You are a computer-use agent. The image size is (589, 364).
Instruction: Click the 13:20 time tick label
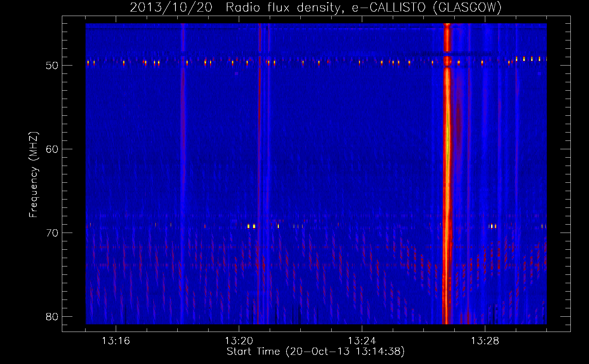pyautogui.click(x=239, y=341)
